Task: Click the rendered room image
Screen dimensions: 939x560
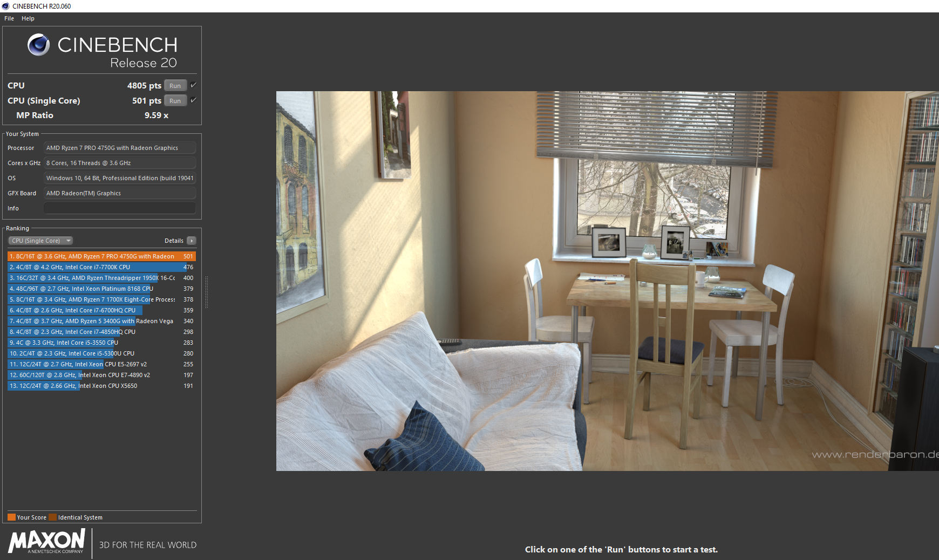Action: [x=608, y=281]
